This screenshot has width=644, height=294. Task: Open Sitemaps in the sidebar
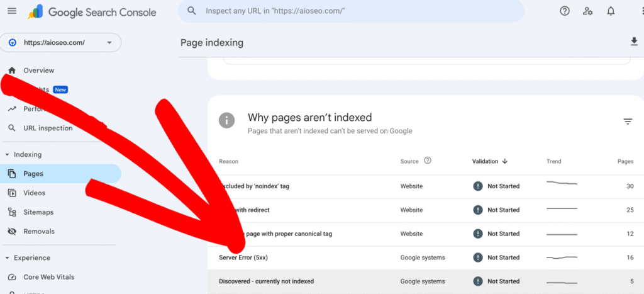[x=38, y=213]
